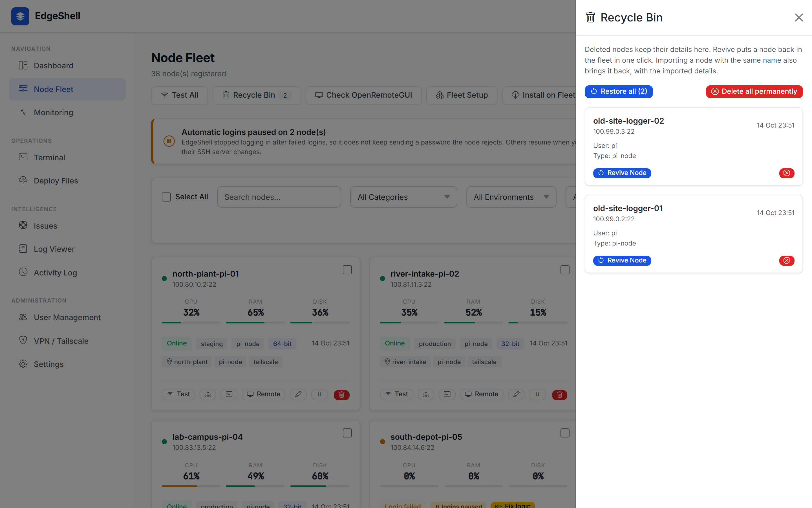The width and height of the screenshot is (812, 508).
Task: Click the trash icon on north-plant-pi-01 card
Action: tap(342, 395)
